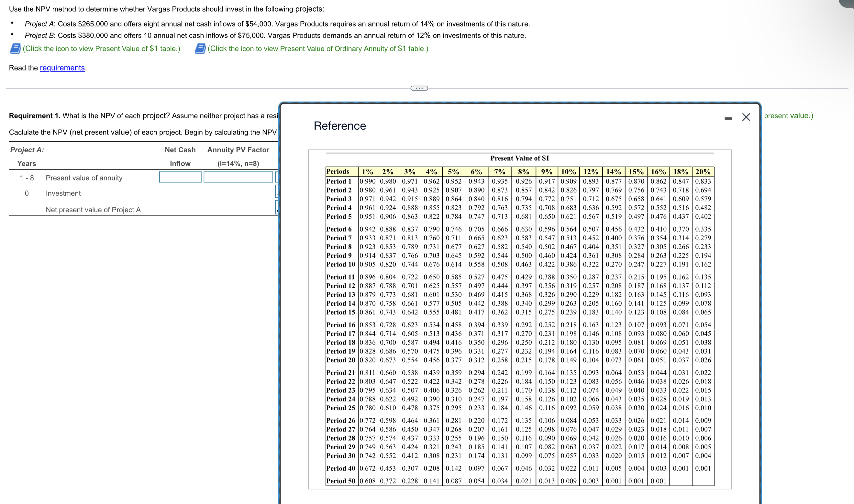Close the Reference dialog with the X
The width and height of the screenshot is (854, 504).
click(746, 117)
